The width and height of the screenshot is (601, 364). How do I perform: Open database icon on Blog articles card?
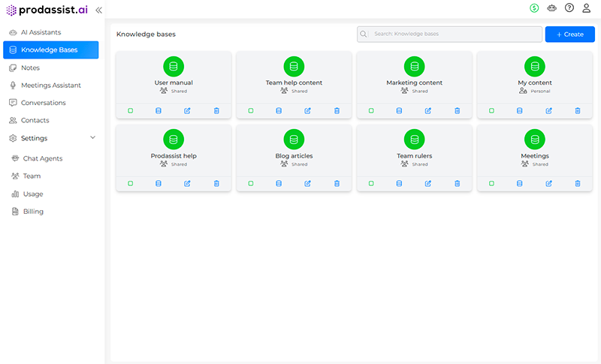(279, 183)
